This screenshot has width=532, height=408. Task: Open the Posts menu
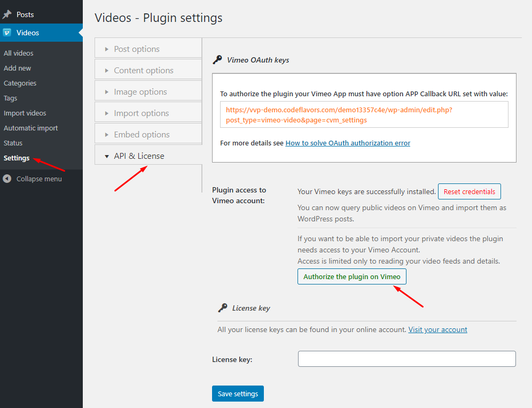tap(41, 14)
